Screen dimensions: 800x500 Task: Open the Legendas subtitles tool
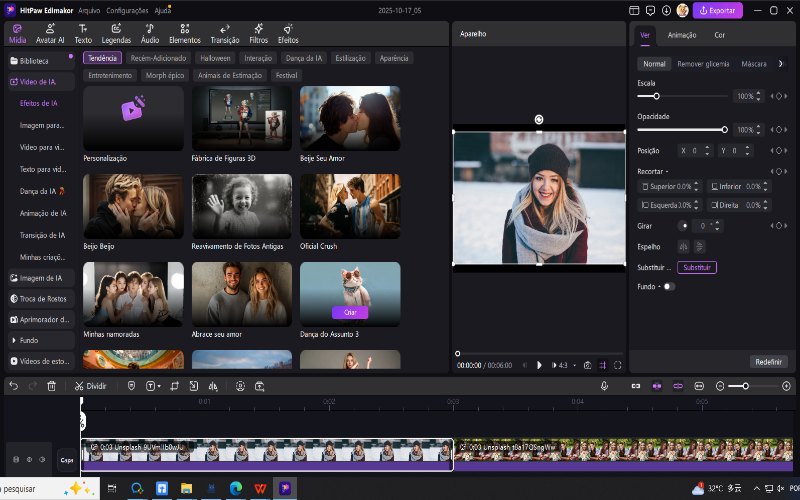(116, 34)
